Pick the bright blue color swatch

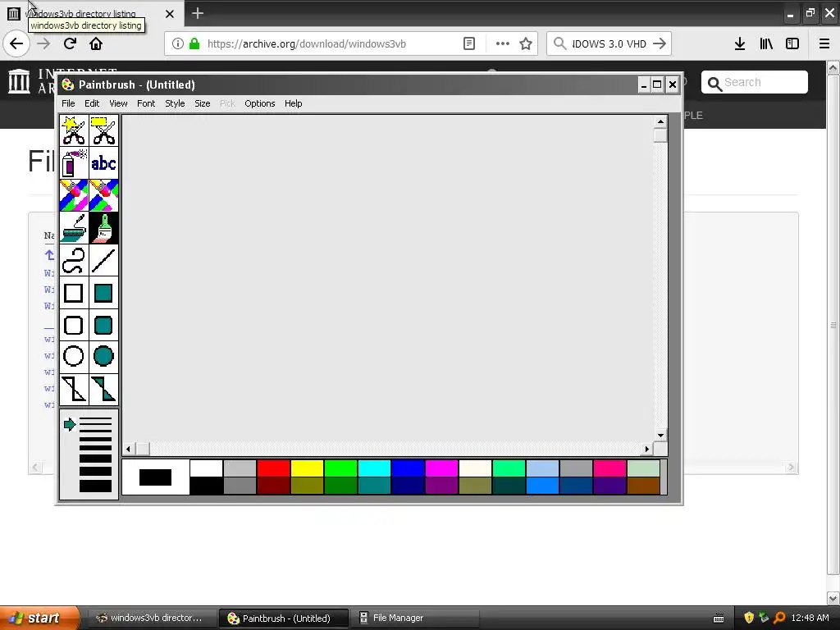pos(409,468)
